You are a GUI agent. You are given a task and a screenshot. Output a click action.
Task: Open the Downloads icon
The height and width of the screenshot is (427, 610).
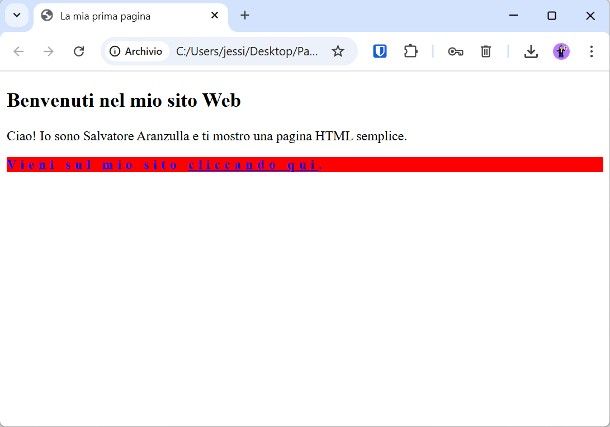531,51
